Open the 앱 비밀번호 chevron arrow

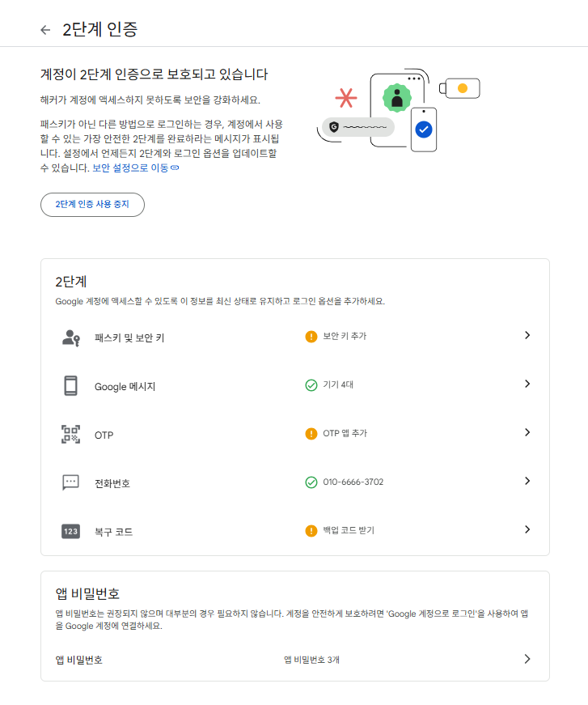[527, 659]
